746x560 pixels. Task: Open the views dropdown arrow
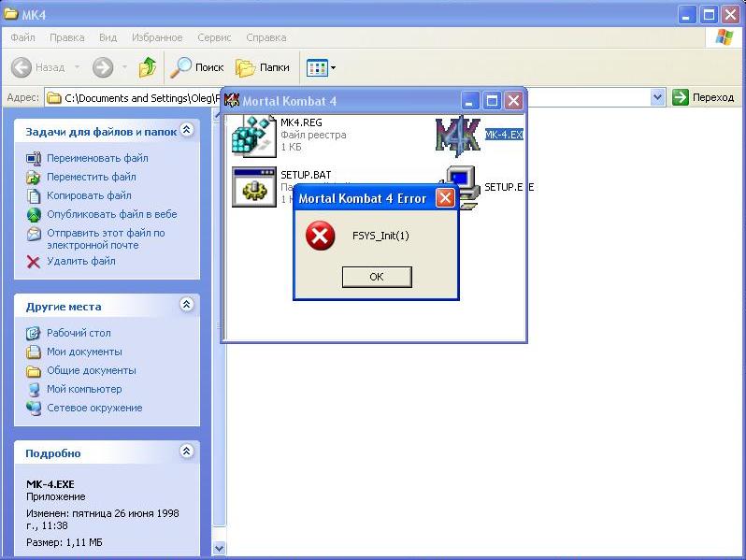[x=333, y=67]
